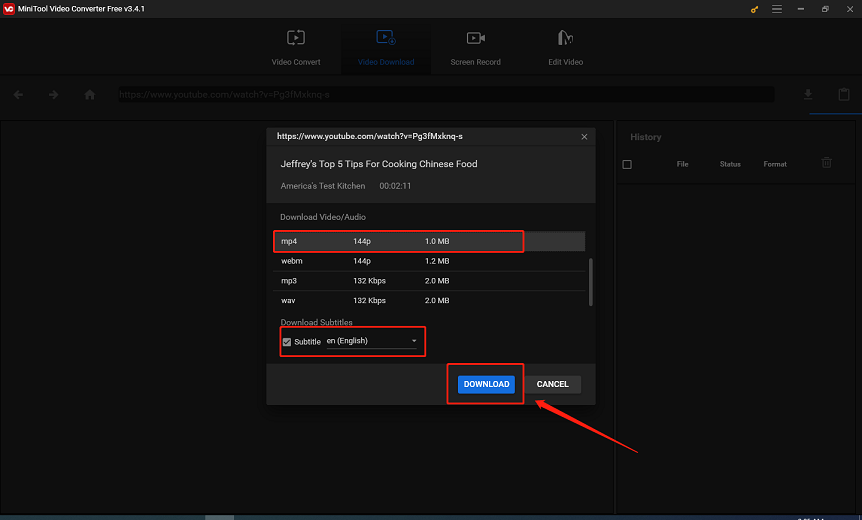Go to the home page icon
This screenshot has width=862, height=520.
(90, 95)
